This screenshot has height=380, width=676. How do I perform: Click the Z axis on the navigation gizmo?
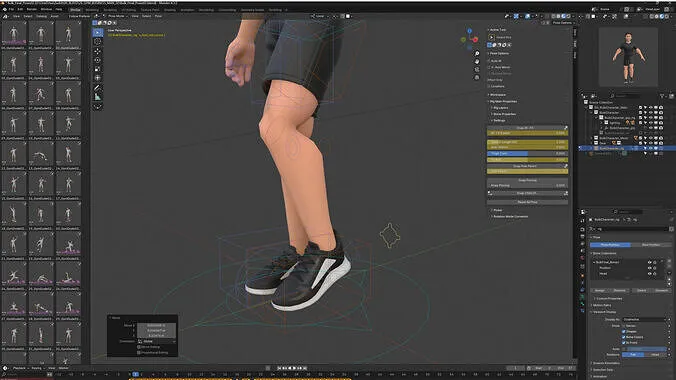pyautogui.click(x=469, y=31)
